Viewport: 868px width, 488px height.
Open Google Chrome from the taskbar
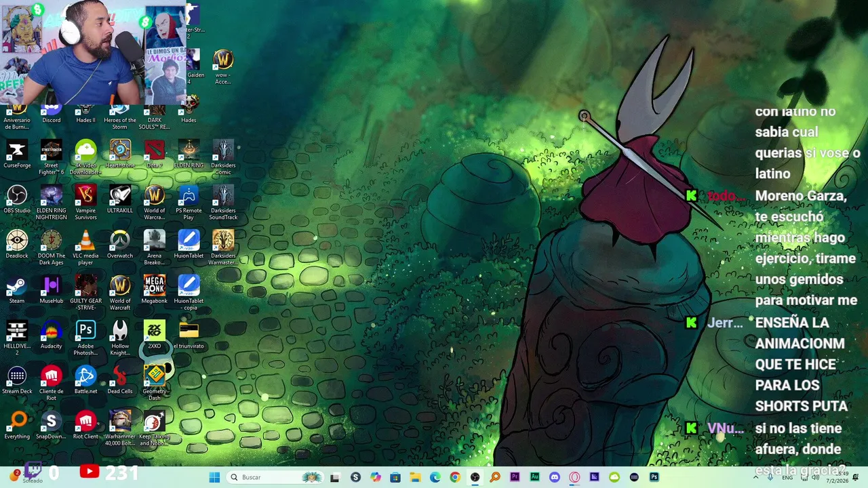455,477
